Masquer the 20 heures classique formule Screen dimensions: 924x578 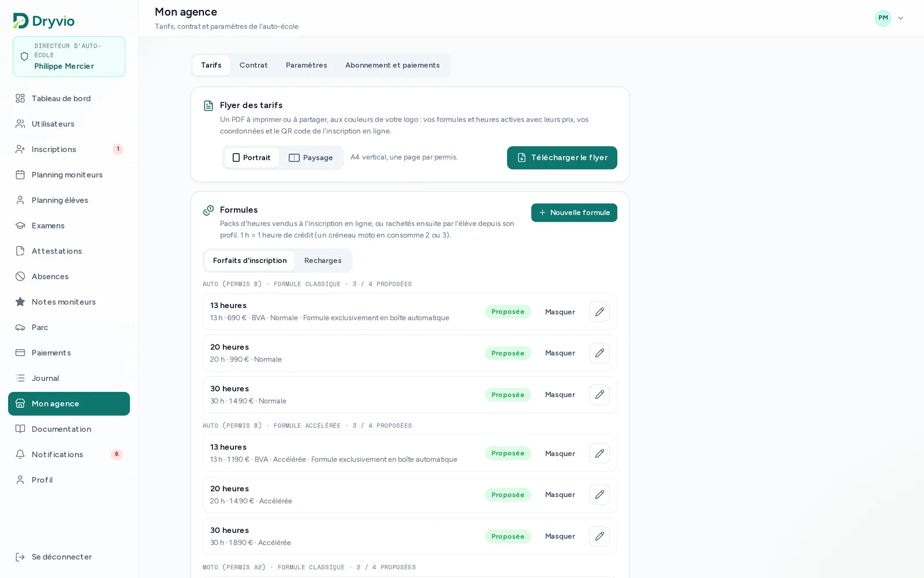[560, 353]
